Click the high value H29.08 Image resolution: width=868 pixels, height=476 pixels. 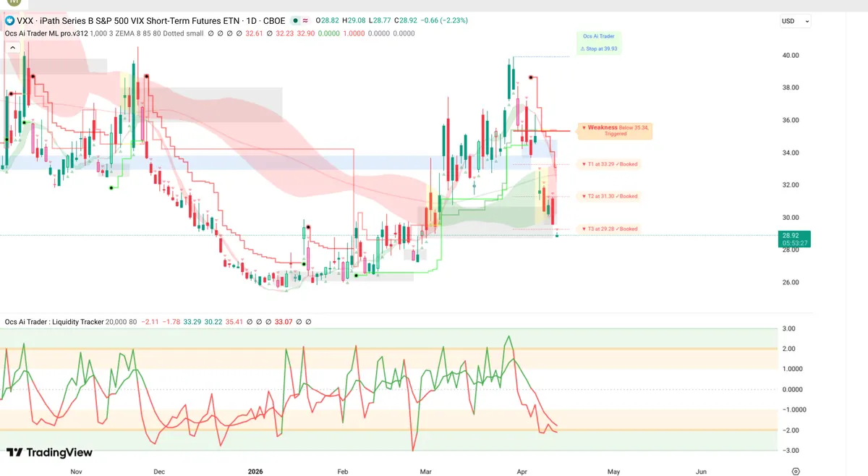point(355,22)
